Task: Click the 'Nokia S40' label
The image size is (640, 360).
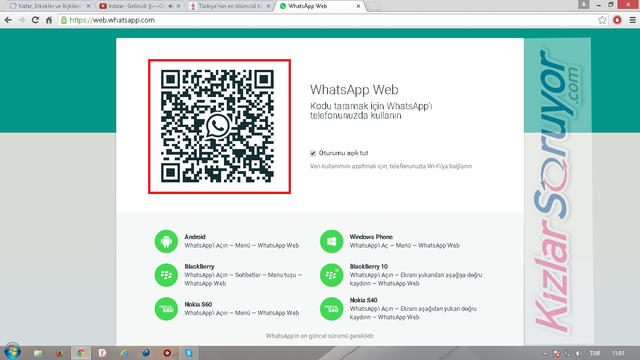Action: pyautogui.click(x=363, y=300)
